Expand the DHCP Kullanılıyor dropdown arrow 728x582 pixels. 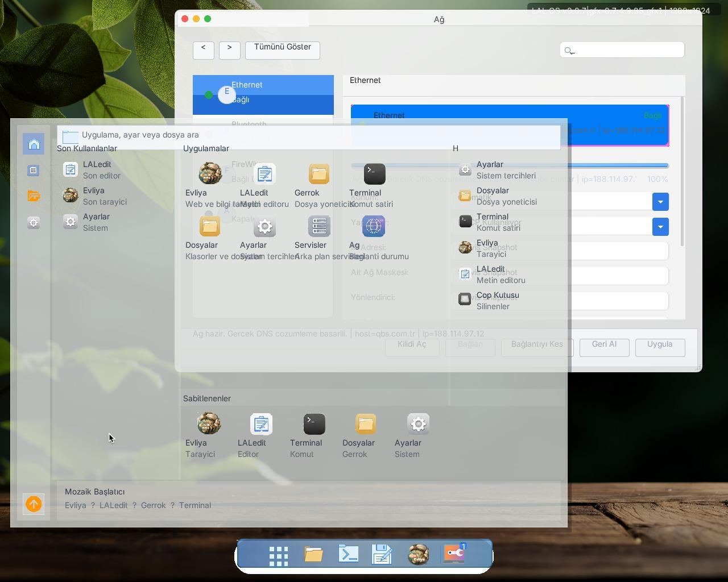coord(660,227)
